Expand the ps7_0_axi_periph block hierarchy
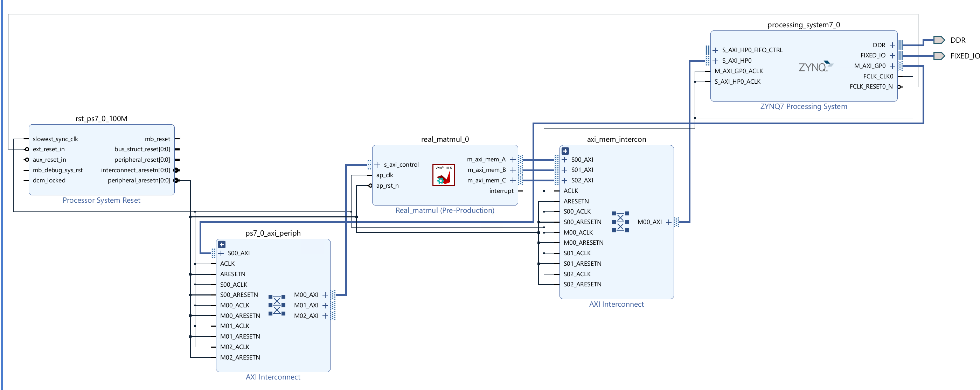The image size is (980, 390). [222, 245]
